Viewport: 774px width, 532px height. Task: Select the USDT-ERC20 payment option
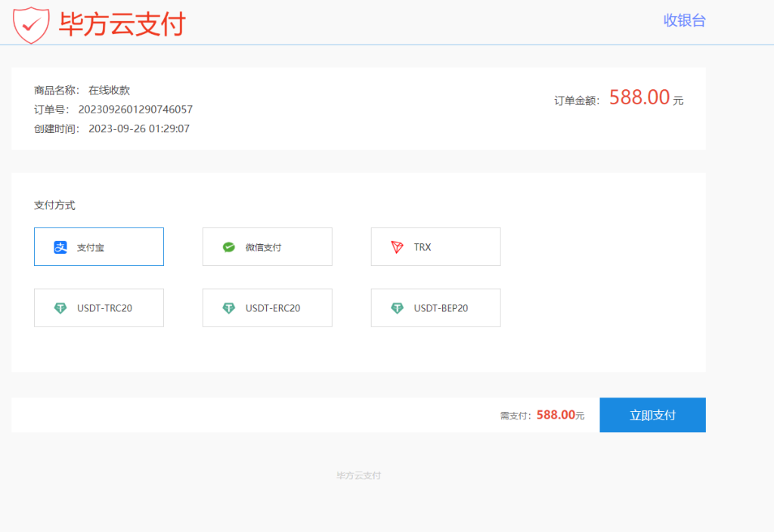[267, 308]
